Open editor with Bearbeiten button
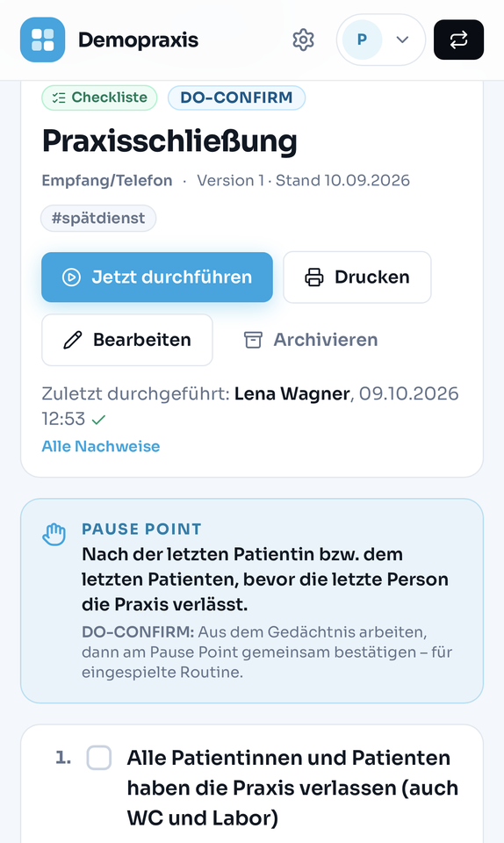504x843 pixels. click(127, 340)
